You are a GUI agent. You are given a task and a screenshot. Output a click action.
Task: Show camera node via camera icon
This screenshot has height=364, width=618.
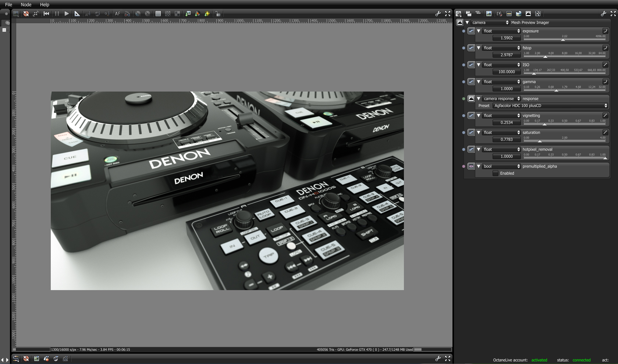point(499,14)
